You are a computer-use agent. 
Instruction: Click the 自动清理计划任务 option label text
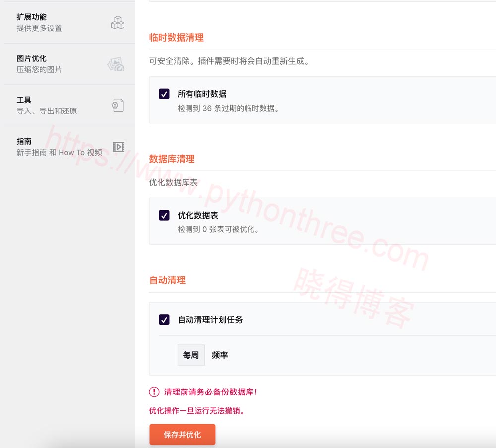coord(210,320)
